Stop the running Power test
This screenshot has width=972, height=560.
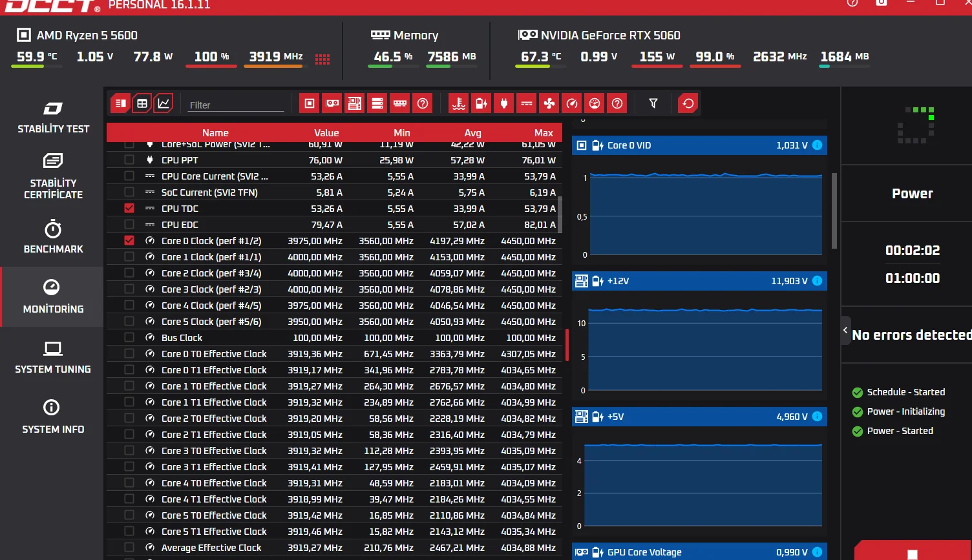coord(913,554)
